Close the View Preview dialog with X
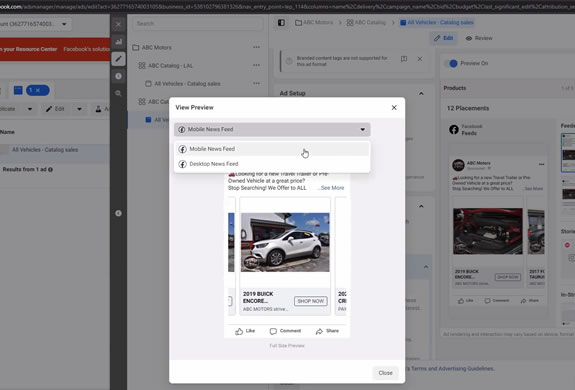 [x=394, y=107]
